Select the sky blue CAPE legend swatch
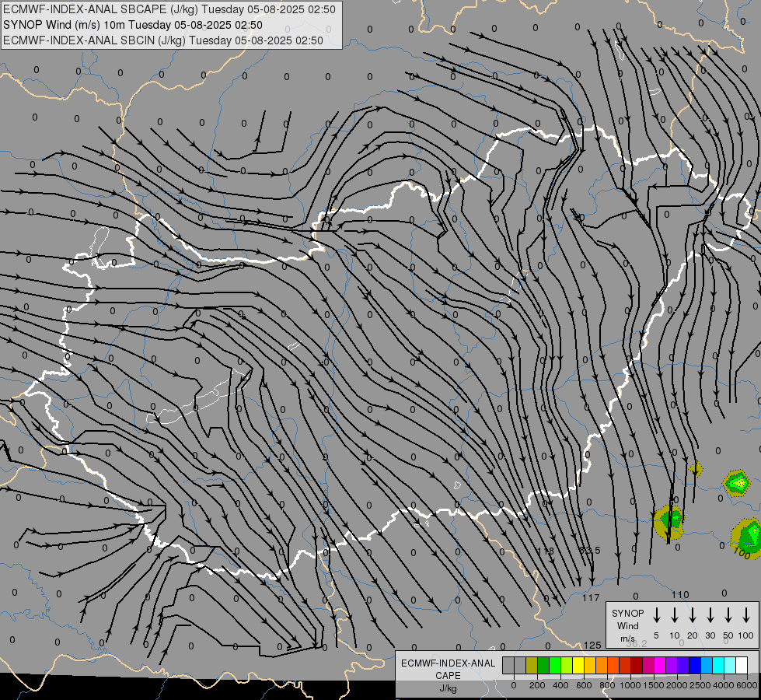The image size is (761, 700). click(707, 665)
